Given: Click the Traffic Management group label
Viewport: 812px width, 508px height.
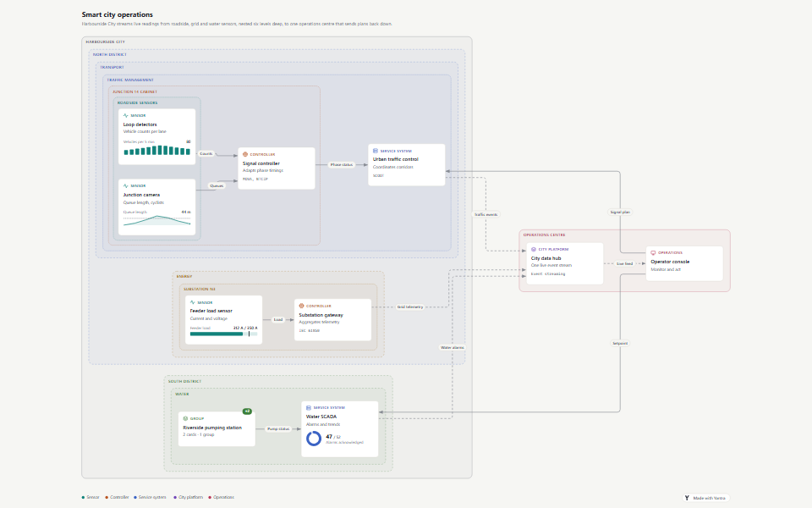Looking at the screenshot, I should [x=130, y=80].
